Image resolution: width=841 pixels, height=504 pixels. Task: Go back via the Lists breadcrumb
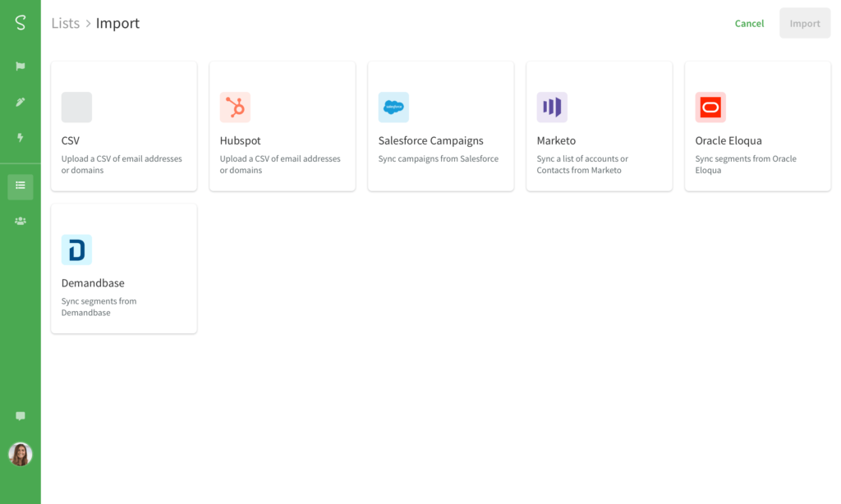(x=66, y=23)
